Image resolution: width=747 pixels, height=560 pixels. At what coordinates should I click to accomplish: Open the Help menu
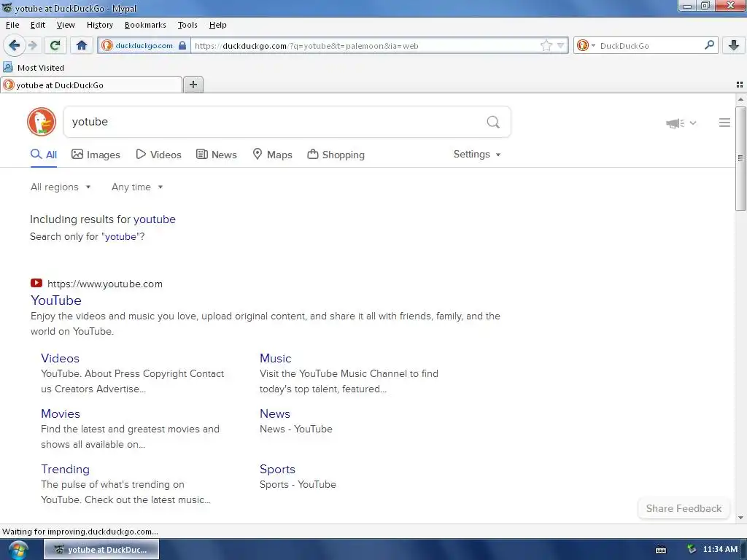click(x=217, y=25)
